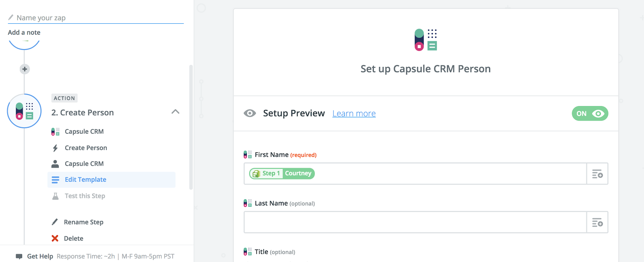Open the field picker for Last Name
The width and height of the screenshot is (644, 262).
pos(597,222)
